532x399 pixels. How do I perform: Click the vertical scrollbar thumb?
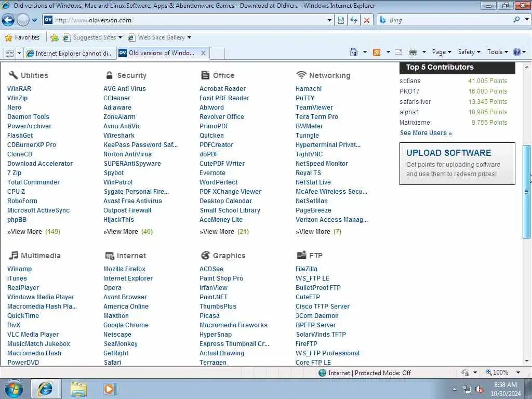pyautogui.click(x=527, y=192)
